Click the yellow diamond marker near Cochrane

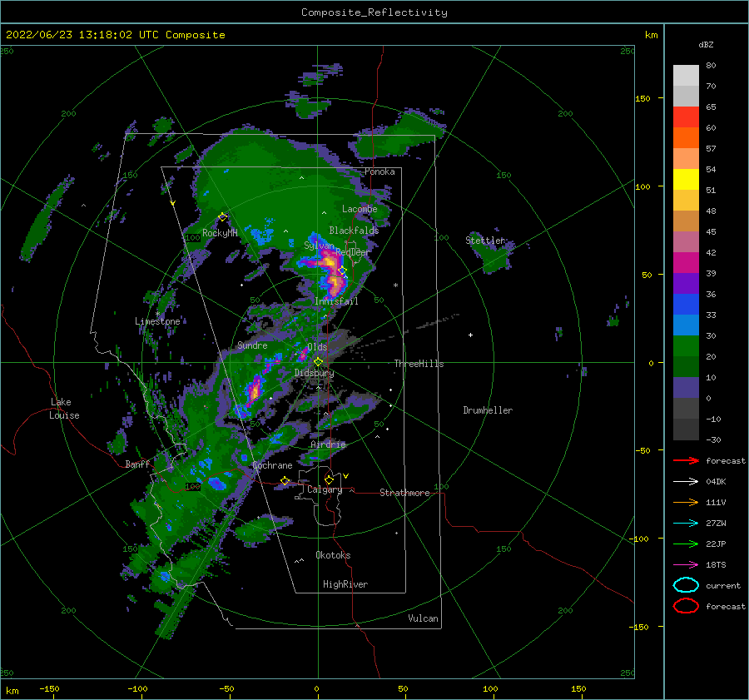coord(285,480)
